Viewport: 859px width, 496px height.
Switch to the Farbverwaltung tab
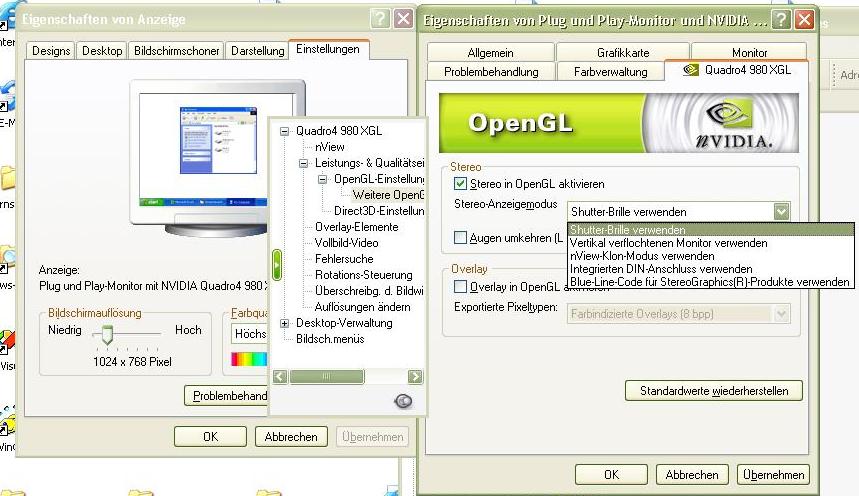[x=608, y=72]
